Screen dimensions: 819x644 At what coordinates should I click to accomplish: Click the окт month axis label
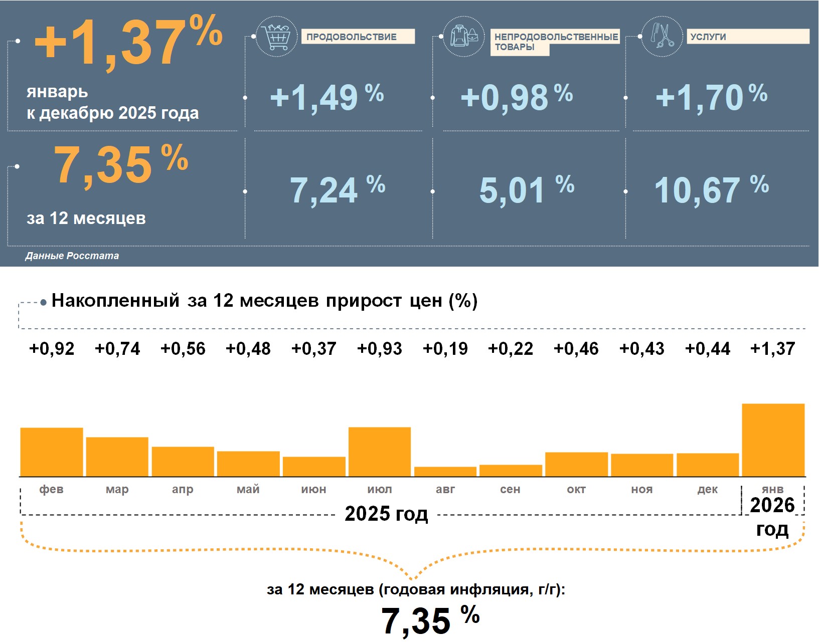576,489
